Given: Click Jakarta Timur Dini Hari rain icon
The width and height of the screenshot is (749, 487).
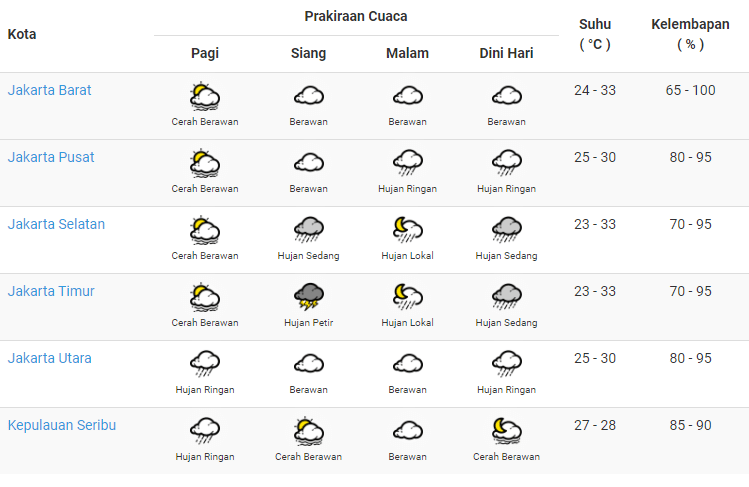Looking at the screenshot, I should 506,297.
